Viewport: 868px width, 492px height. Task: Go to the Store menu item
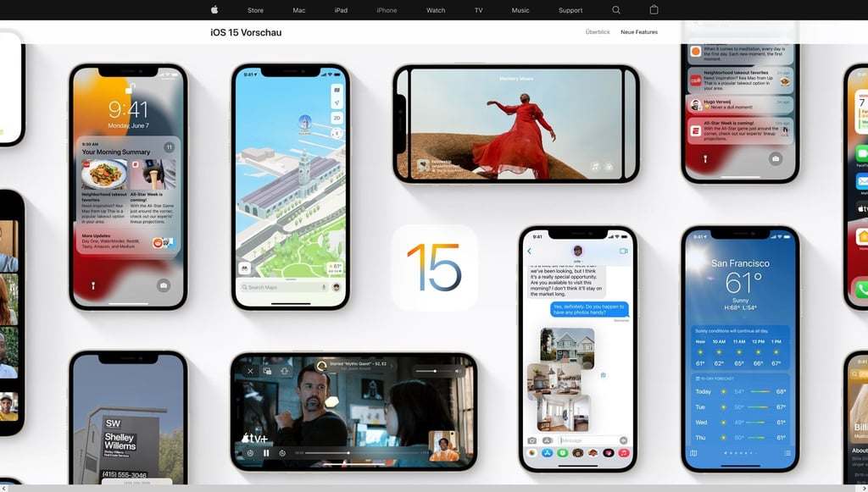click(x=255, y=10)
